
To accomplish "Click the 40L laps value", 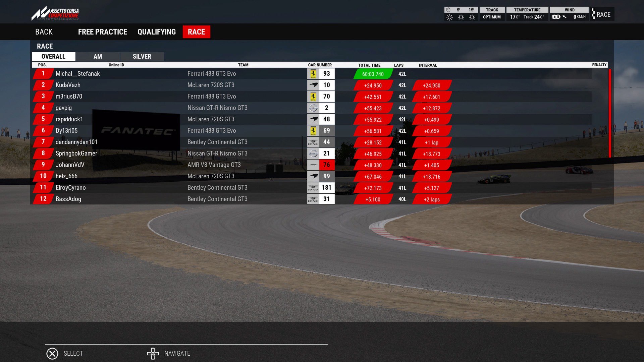I will coord(402,199).
